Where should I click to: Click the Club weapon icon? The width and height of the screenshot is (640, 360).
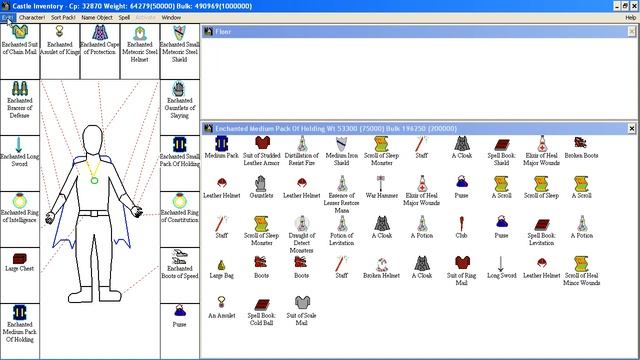(461, 224)
